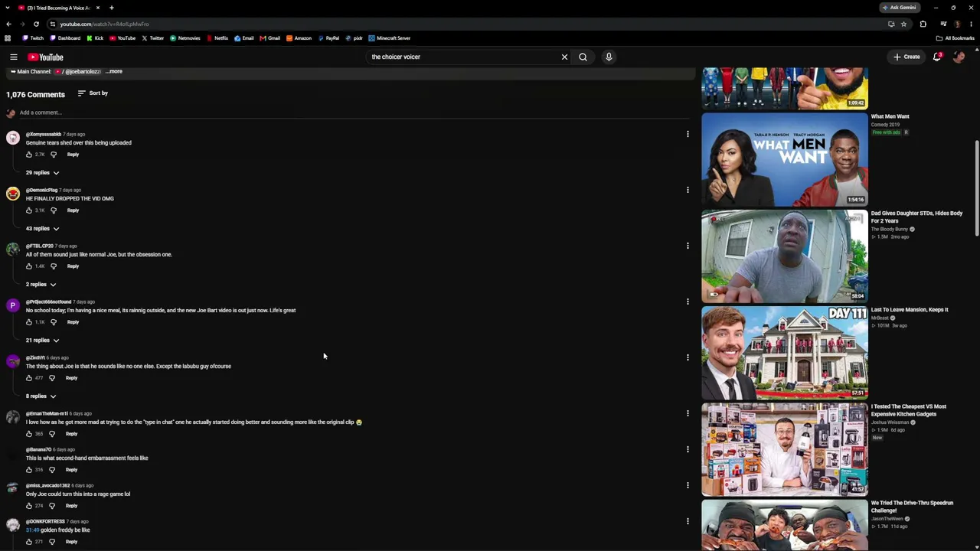
Task: Open options for @DONKFORTRESS comment
Action: point(688,521)
